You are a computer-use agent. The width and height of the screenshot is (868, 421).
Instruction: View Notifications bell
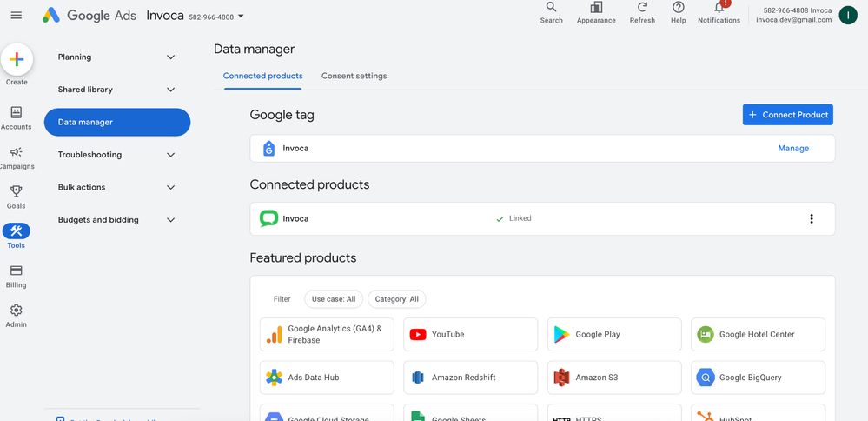coord(719,13)
